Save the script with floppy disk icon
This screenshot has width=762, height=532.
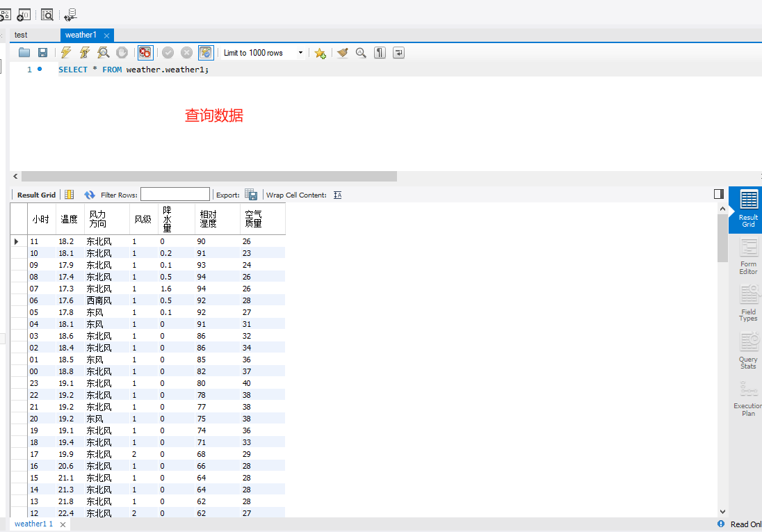pos(43,53)
